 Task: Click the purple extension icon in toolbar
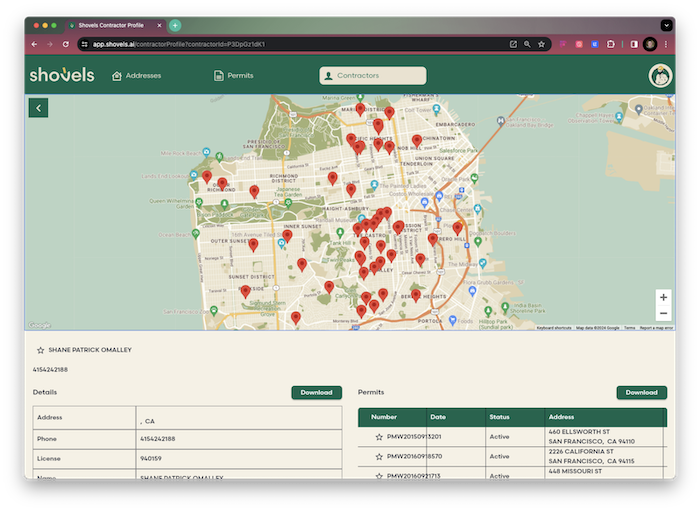(x=563, y=44)
